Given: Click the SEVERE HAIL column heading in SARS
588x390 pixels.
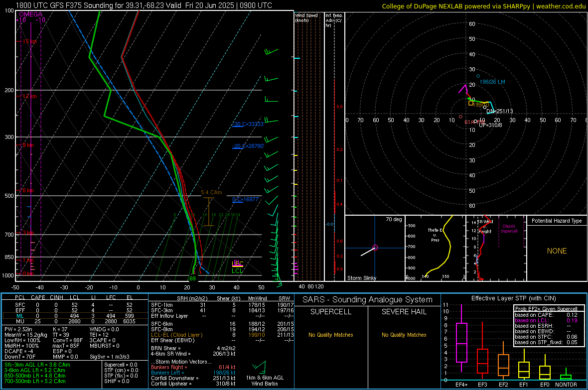Looking at the screenshot, I should (404, 312).
